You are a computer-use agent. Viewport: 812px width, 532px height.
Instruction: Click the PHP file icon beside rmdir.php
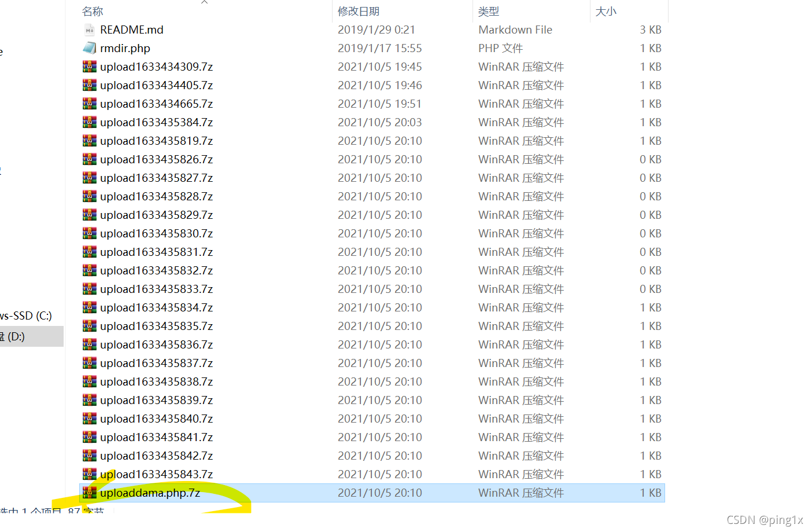(x=90, y=48)
